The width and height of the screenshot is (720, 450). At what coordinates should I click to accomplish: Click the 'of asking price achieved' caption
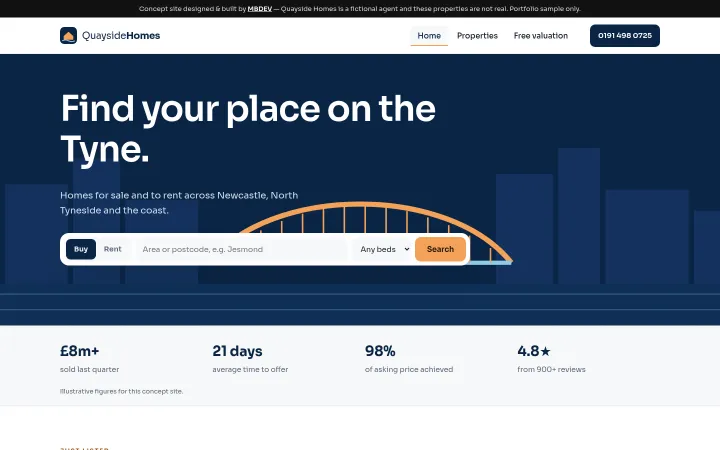click(409, 369)
